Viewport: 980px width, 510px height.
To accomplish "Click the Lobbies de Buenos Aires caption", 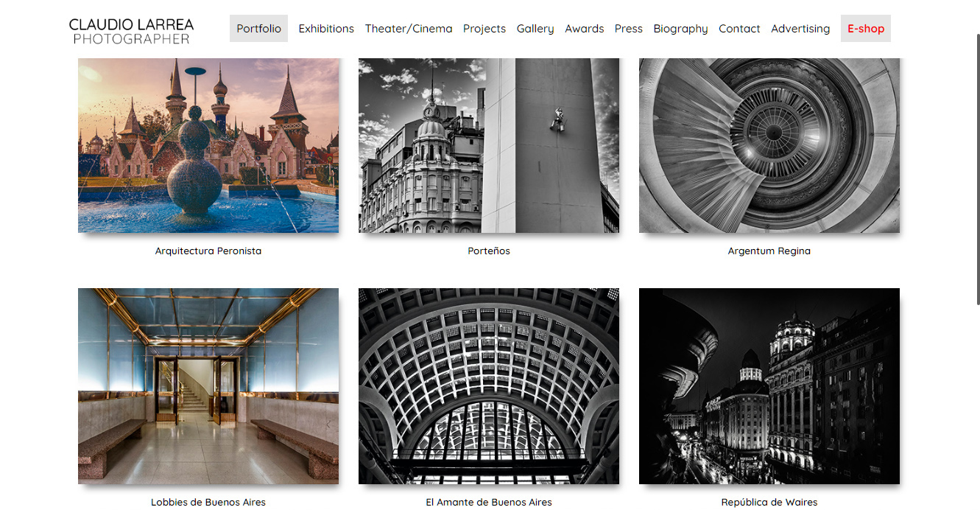I will coord(208,503).
